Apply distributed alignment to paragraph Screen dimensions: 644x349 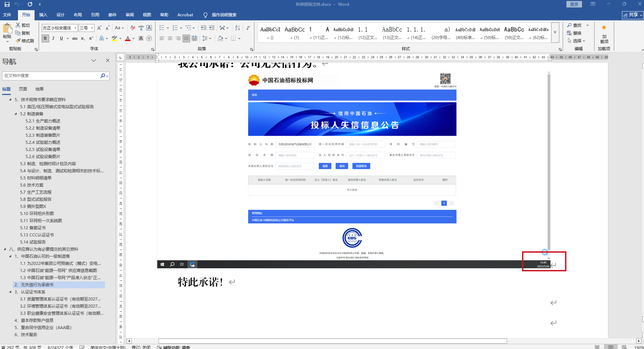coord(194,39)
